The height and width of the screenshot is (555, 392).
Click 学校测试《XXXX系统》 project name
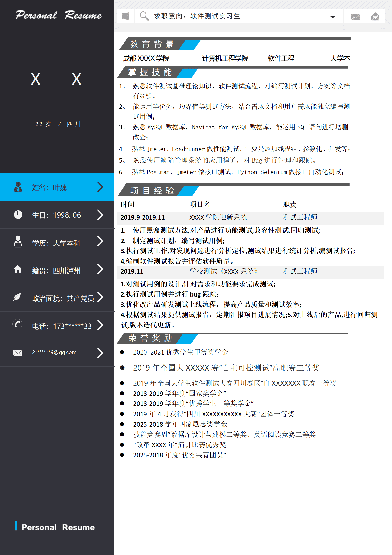coord(224,271)
